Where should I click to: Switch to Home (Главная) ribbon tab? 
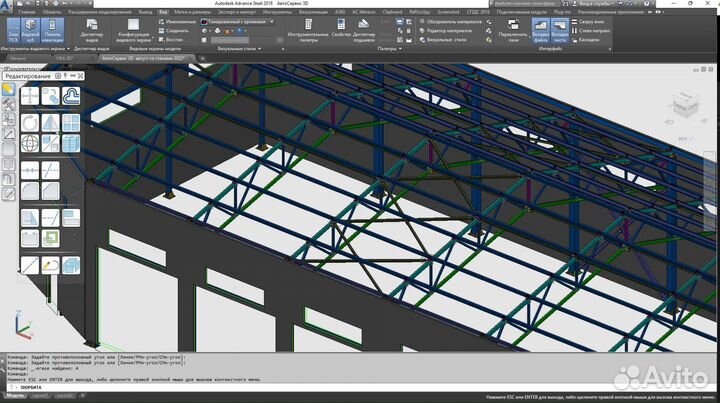coord(26,12)
